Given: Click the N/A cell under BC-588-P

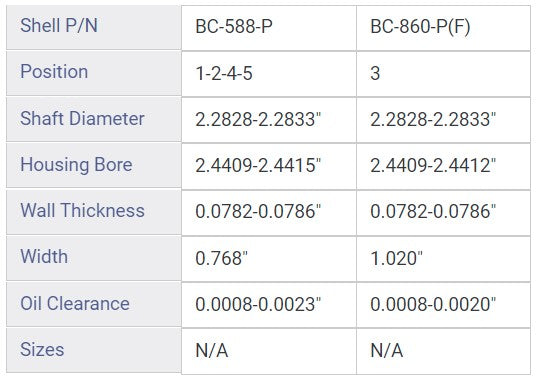Looking at the screenshot, I should click(269, 351).
